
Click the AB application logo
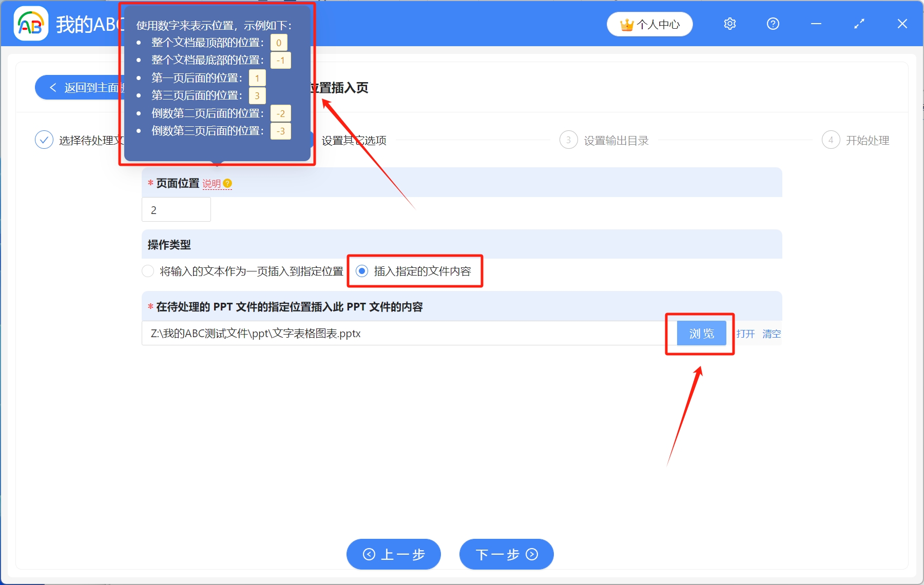pos(30,24)
